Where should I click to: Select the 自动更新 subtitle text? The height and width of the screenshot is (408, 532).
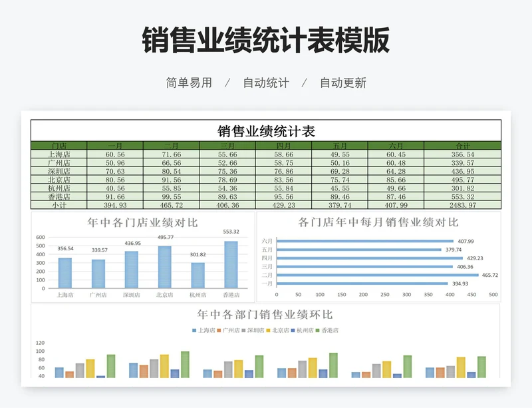[x=343, y=83]
